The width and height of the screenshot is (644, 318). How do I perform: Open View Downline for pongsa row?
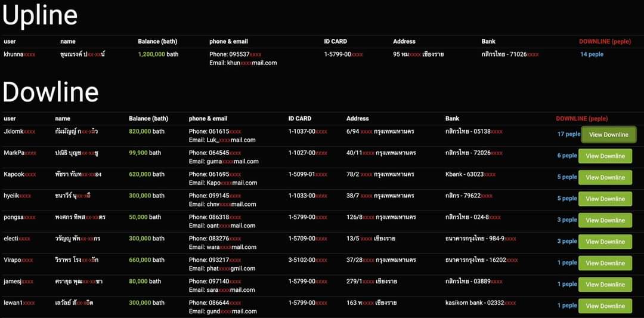(605, 220)
